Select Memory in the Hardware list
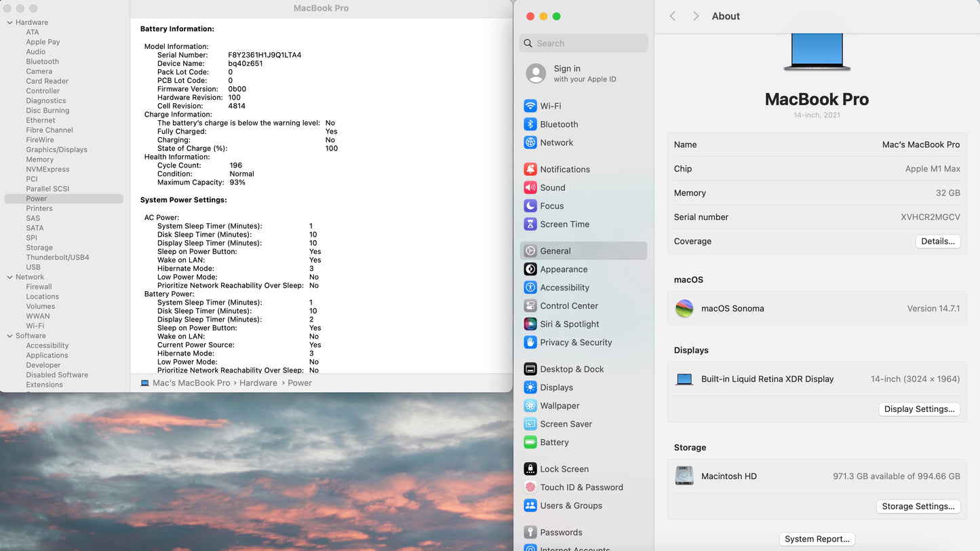980x551 pixels. [40, 159]
